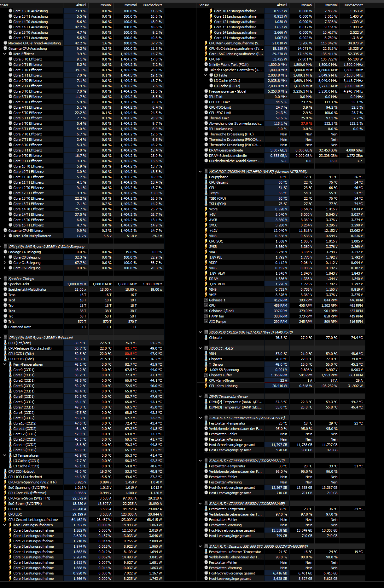The image size is (384, 588).
Task: Click the fan icon for Chipsatz Lüfter
Action: click(206, 375)
